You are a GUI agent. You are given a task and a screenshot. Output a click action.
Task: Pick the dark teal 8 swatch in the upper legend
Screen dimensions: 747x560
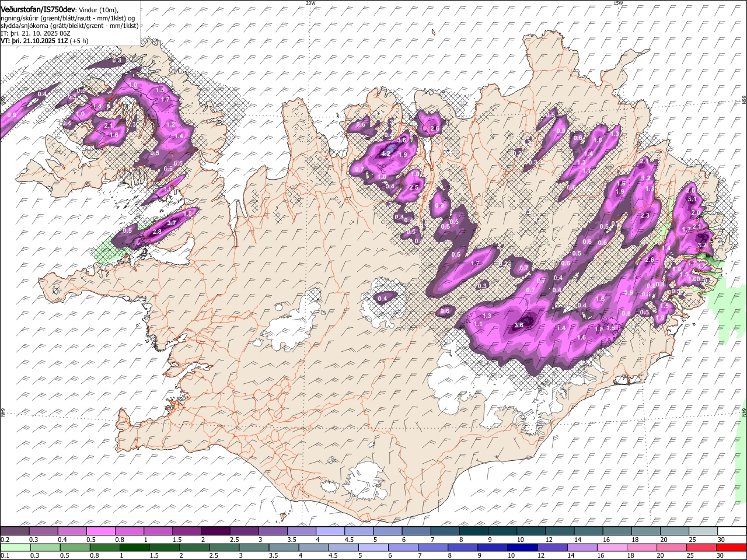pos(473,531)
